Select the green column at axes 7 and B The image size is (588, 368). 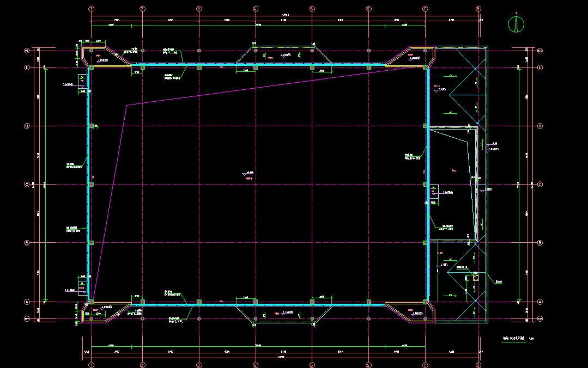[425, 243]
